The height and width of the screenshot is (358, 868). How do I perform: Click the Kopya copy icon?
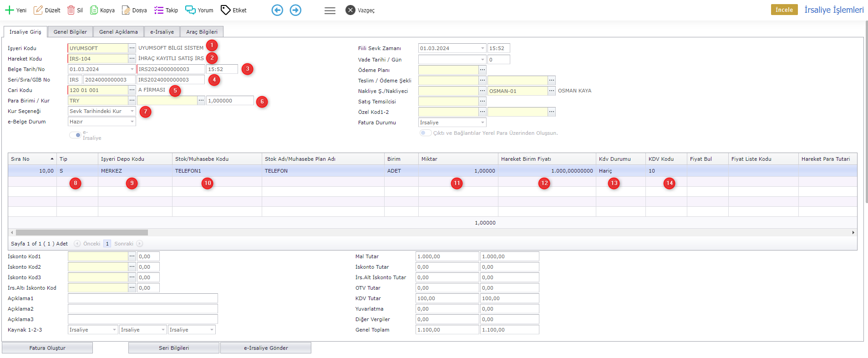point(94,10)
